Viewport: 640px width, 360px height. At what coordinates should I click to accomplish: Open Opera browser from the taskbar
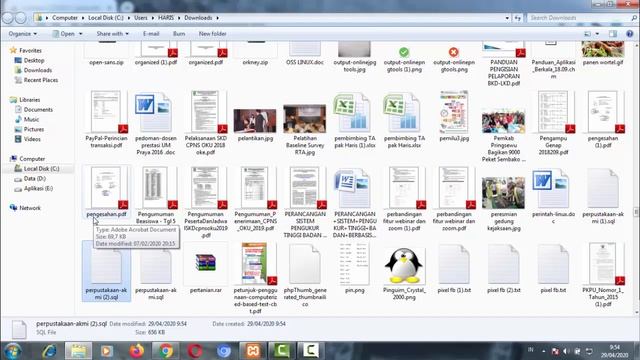click(195, 351)
